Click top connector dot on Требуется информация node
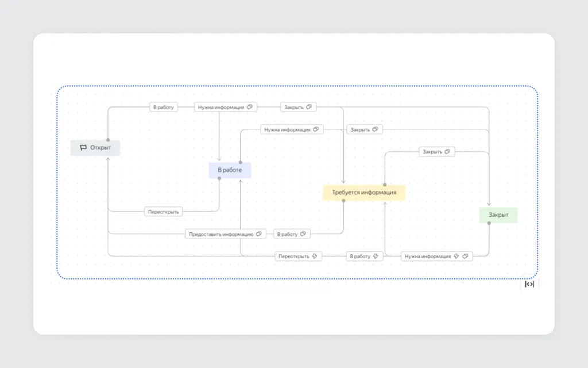 [385, 185]
